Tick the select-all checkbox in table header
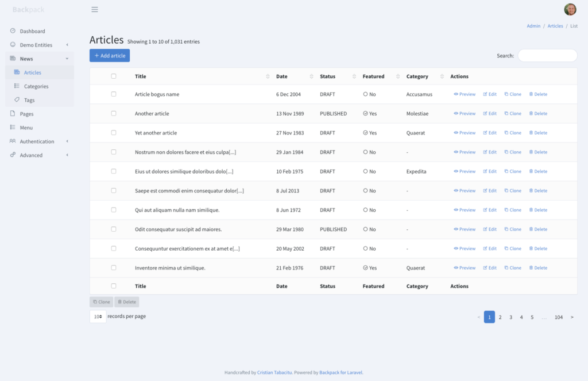Screen dimensions: 588x381 pos(114,76)
